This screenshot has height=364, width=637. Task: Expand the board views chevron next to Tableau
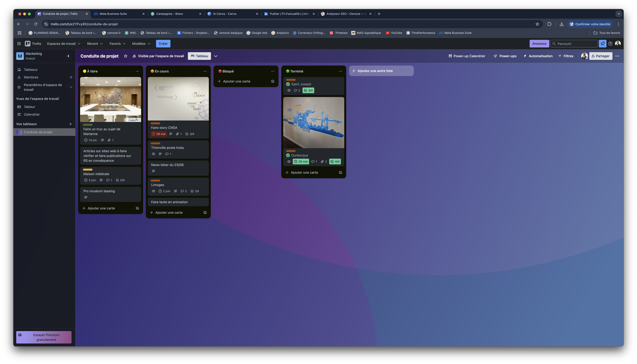tap(216, 56)
